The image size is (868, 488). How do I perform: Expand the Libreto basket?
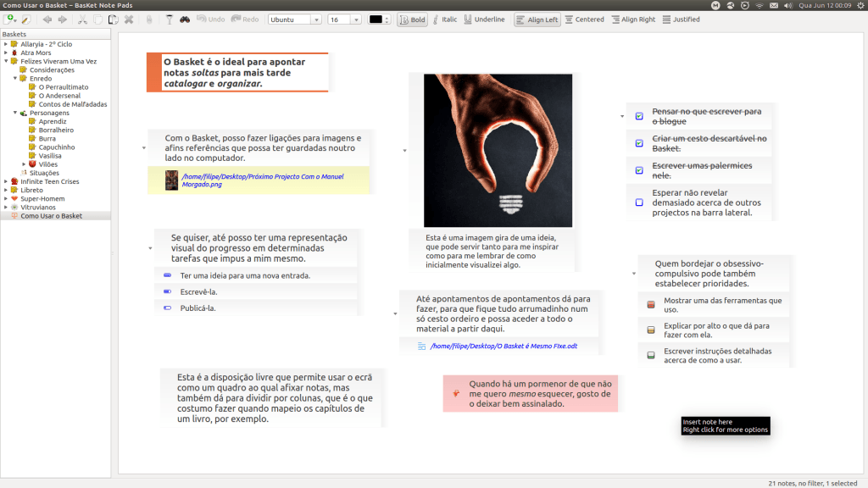tap(6, 191)
